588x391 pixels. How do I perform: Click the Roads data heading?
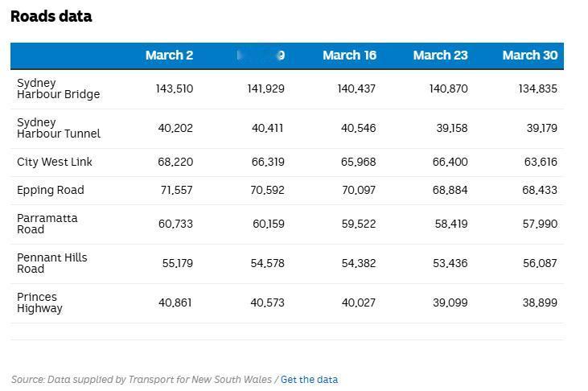[x=51, y=16]
